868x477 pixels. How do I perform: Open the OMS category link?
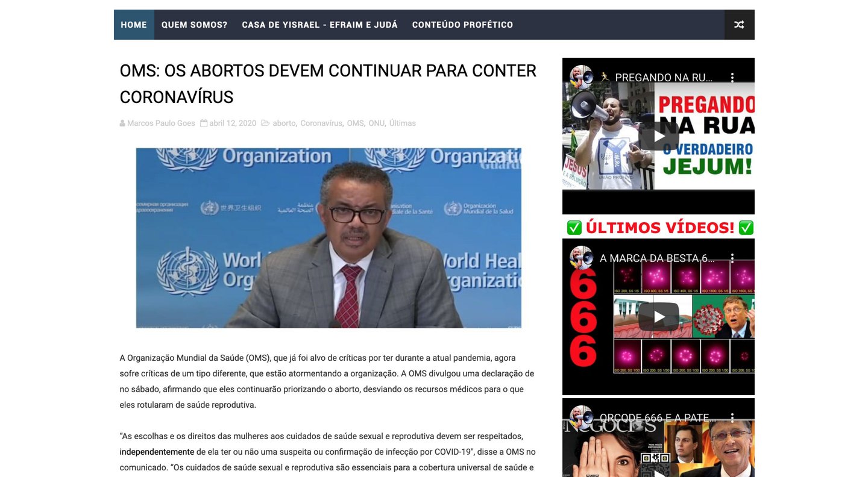click(x=355, y=123)
